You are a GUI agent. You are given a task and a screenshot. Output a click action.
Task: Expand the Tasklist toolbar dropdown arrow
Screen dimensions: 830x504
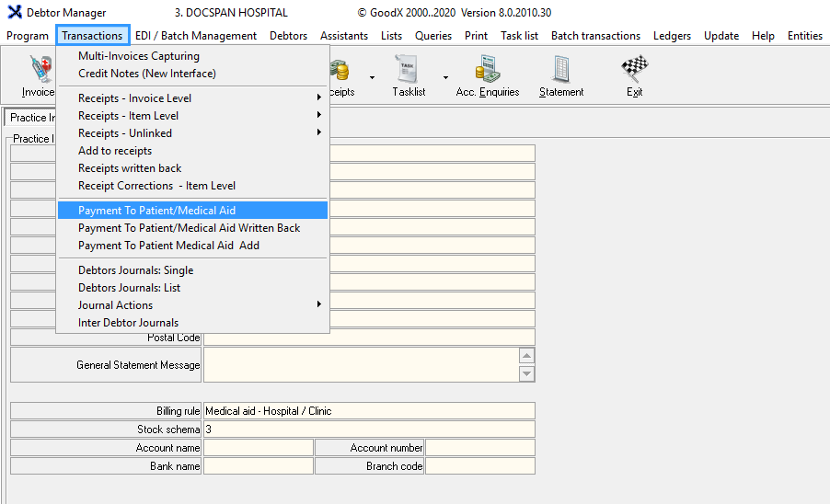click(x=445, y=77)
